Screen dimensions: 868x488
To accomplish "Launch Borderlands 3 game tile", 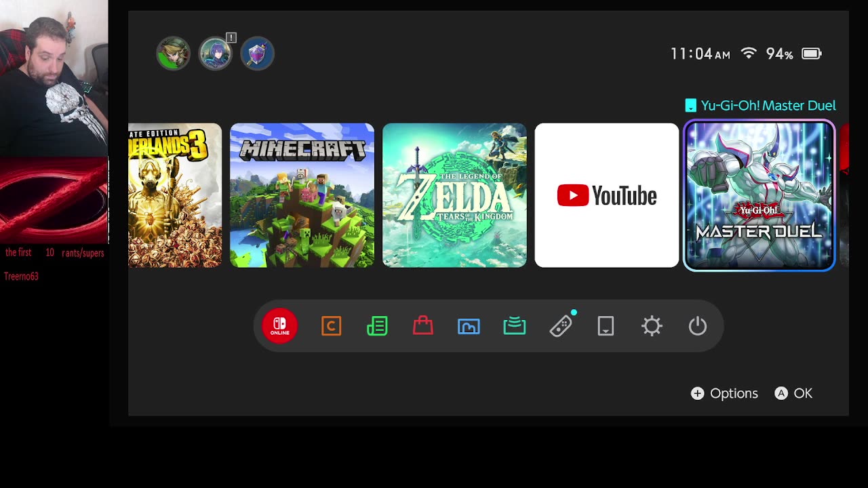I will [x=175, y=195].
